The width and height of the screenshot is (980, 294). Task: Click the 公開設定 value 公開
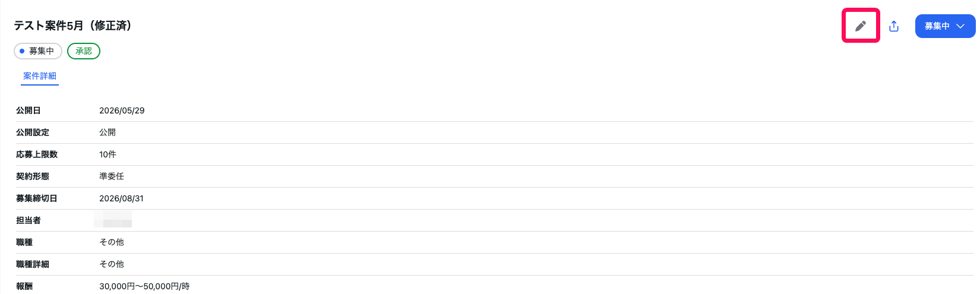click(x=108, y=132)
